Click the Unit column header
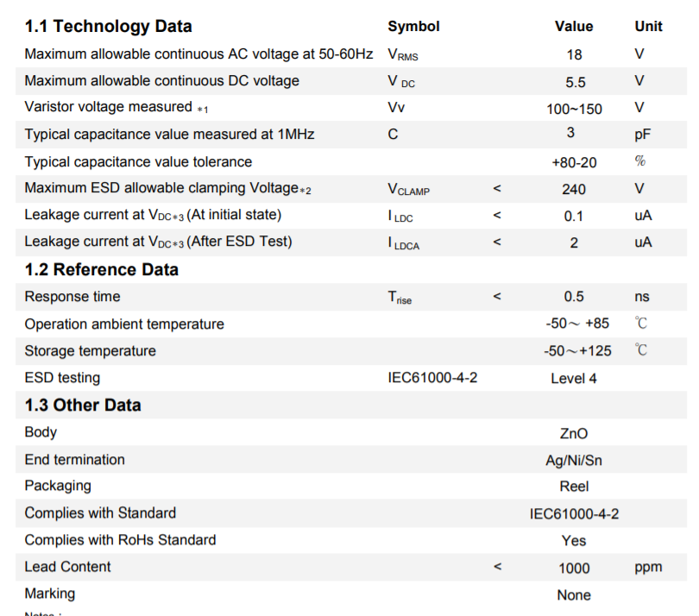This screenshot has width=699, height=616. point(648,27)
